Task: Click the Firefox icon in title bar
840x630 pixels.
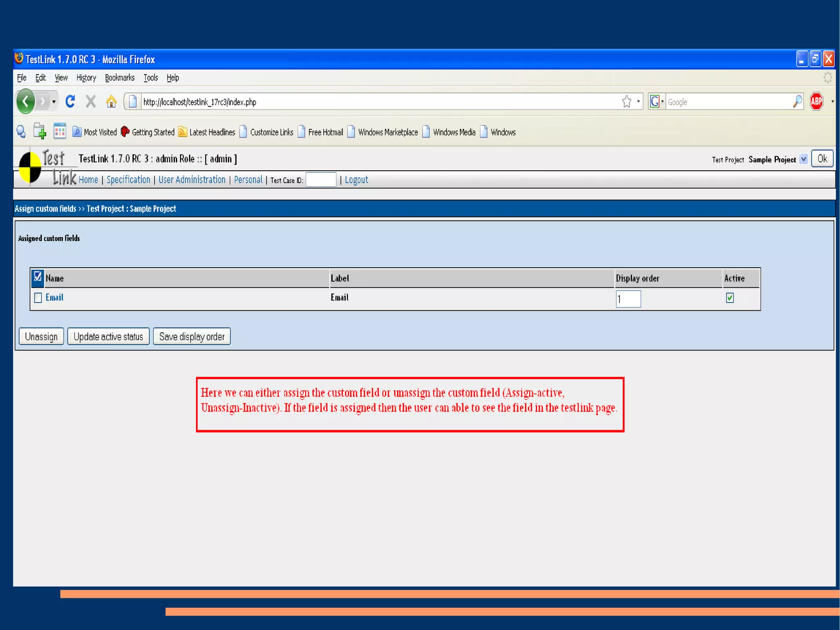Action: tap(19, 59)
